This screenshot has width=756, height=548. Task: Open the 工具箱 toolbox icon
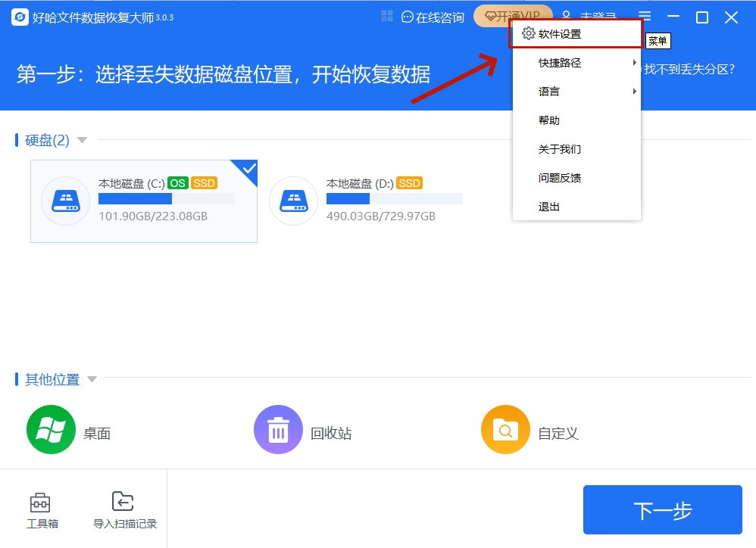pyautogui.click(x=41, y=502)
